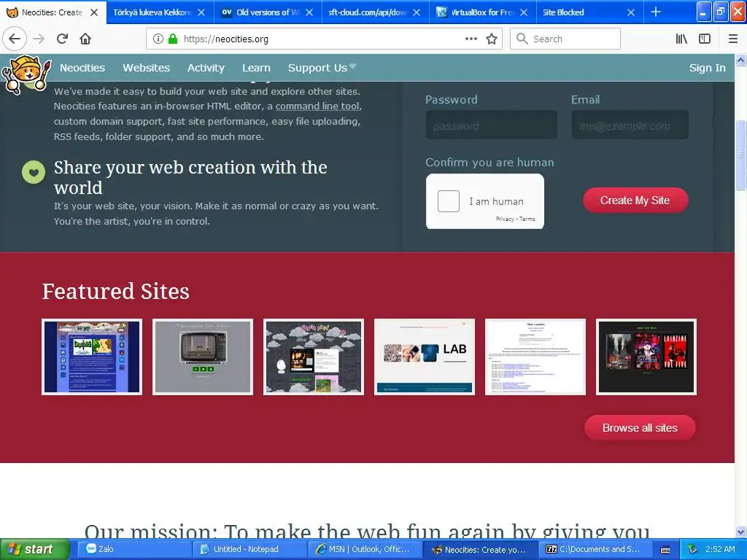Click the page scrollbar down arrow
Image resolution: width=747 pixels, height=560 pixels.
tap(741, 532)
